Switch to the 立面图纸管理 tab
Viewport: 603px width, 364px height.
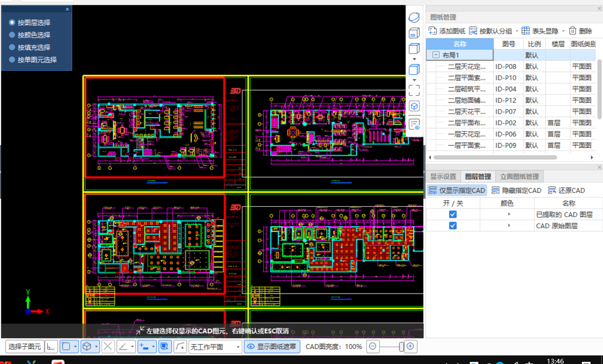(x=520, y=176)
